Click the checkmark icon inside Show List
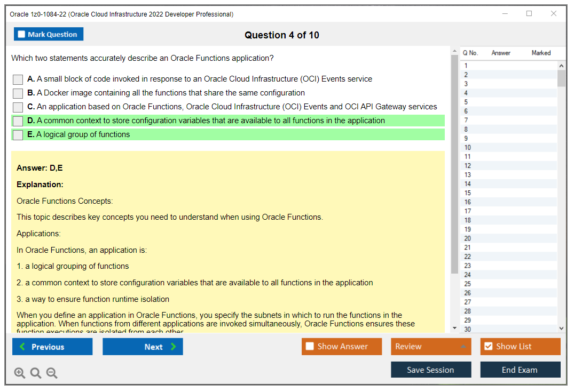Screen dimensions: 574x392 tap(490, 346)
